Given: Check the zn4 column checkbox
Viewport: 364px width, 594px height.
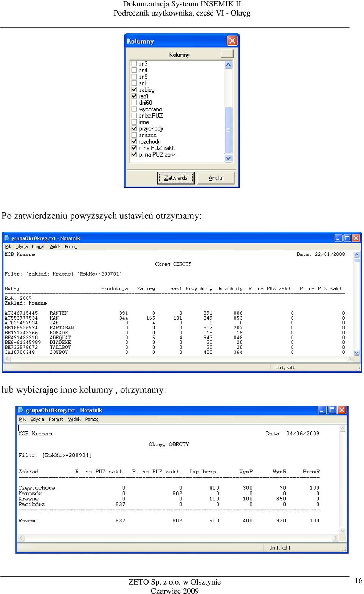Looking at the screenshot, I should pyautogui.click(x=134, y=70).
